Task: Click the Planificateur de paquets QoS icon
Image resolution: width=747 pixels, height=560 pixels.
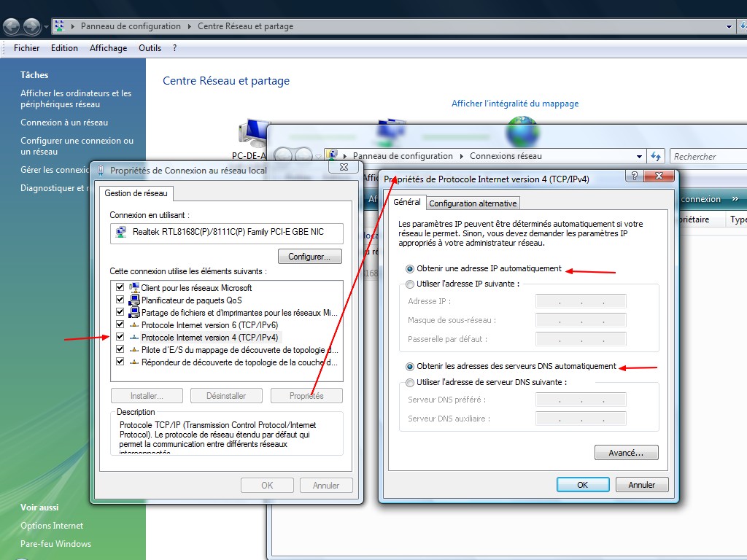Action: pos(134,300)
